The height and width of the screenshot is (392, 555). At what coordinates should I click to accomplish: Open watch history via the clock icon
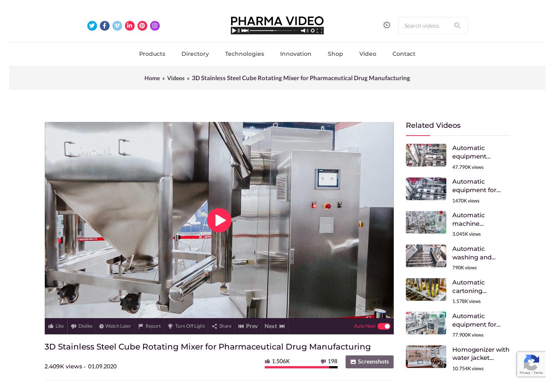coord(387,25)
